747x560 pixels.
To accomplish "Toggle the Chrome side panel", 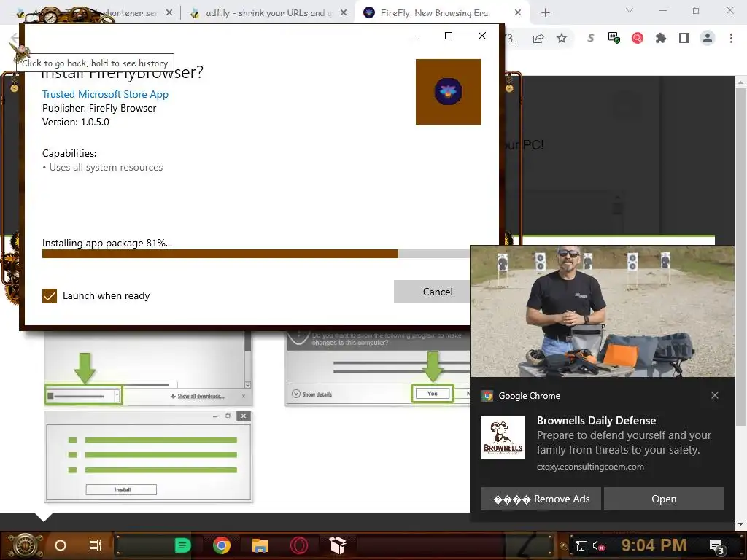I will pos(684,38).
